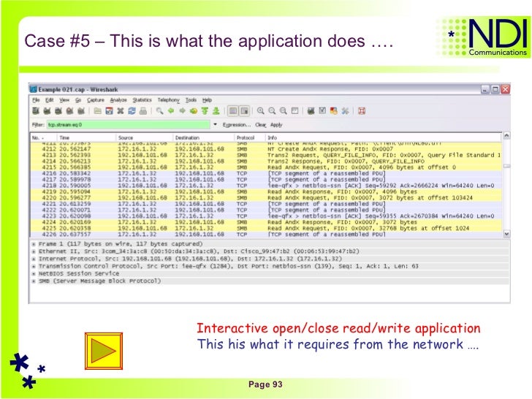Packet list scrollbar up arrow
532x399 pixels.
coord(506,136)
